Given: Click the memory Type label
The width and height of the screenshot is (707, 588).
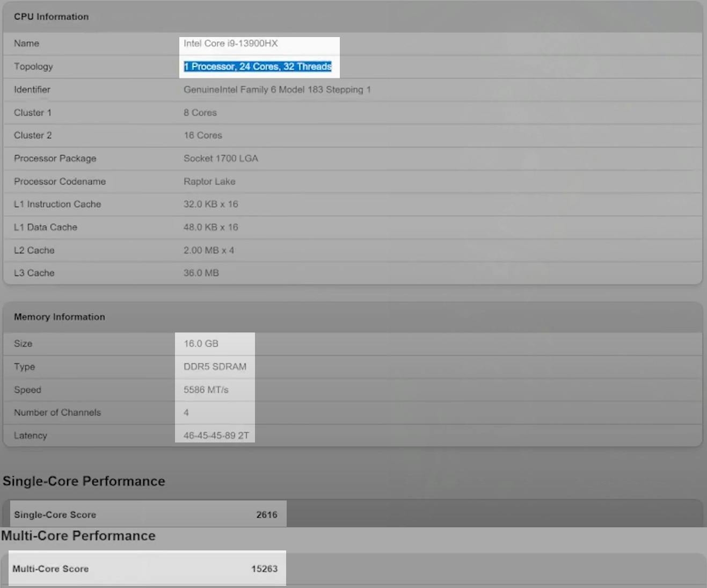Looking at the screenshot, I should pos(25,367).
